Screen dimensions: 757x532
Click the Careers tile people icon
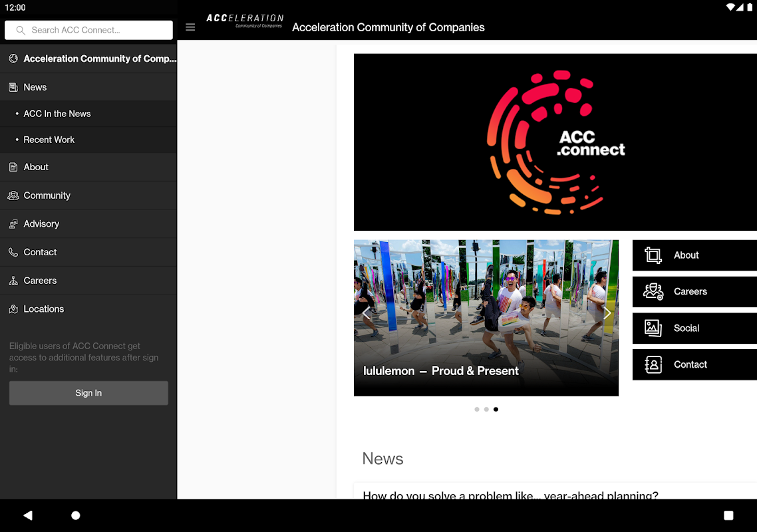click(x=653, y=291)
